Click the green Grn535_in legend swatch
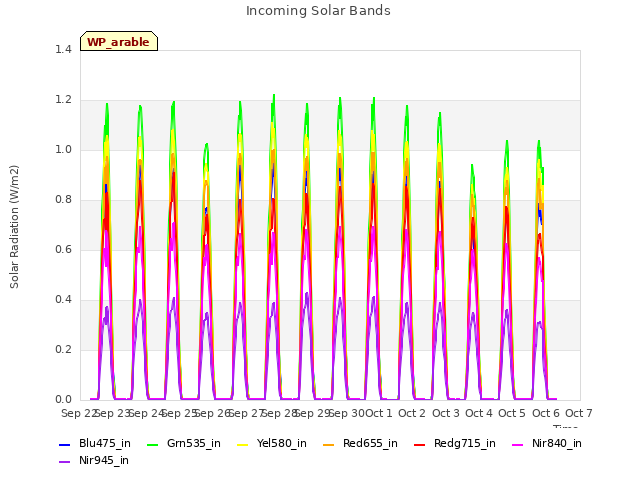 click(152, 444)
